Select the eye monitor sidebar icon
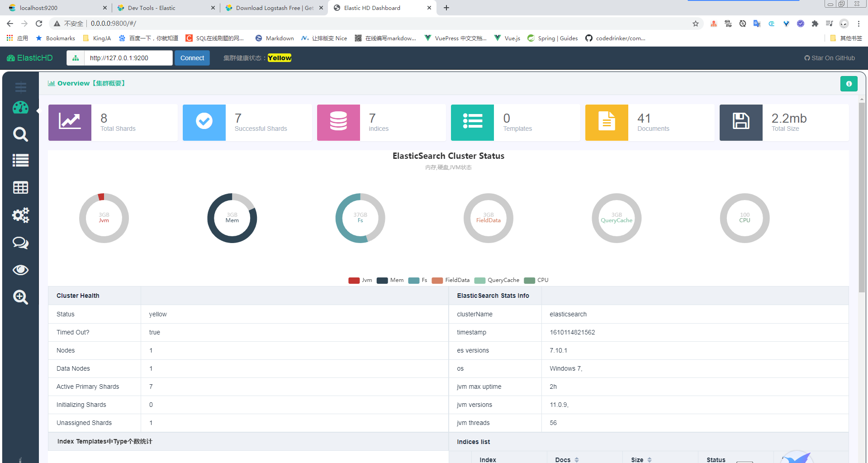This screenshot has height=463, width=868. click(20, 270)
